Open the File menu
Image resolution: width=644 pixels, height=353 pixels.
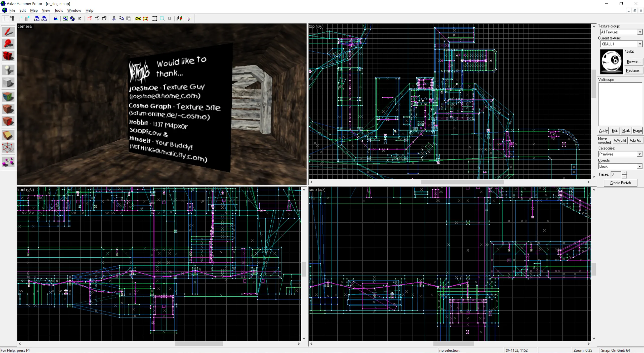coord(12,10)
